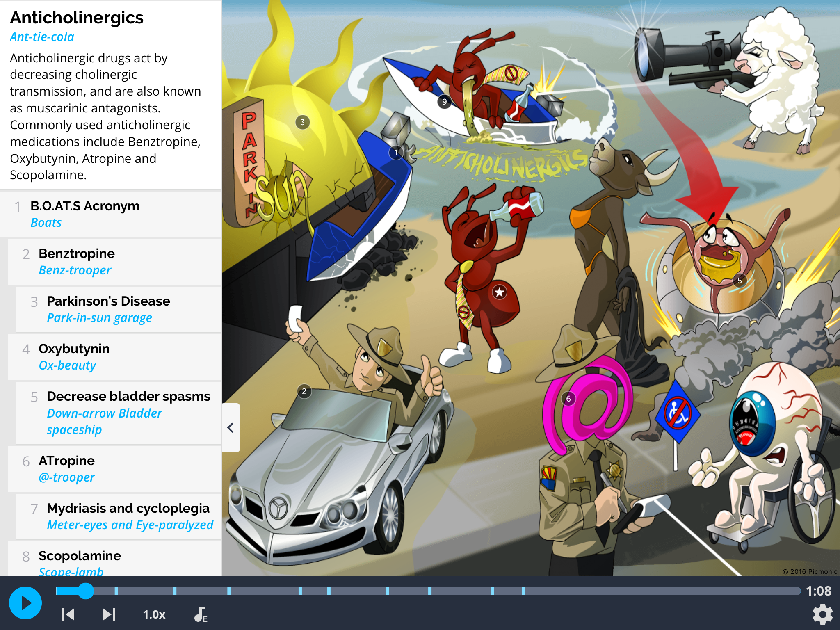The height and width of the screenshot is (630, 840).
Task: Click the playback progress slider knob
Action: (x=86, y=591)
